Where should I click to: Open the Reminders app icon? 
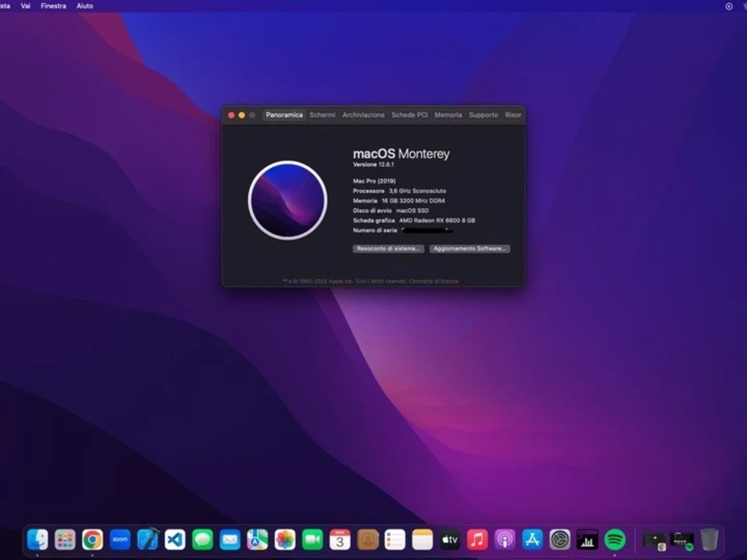[395, 540]
